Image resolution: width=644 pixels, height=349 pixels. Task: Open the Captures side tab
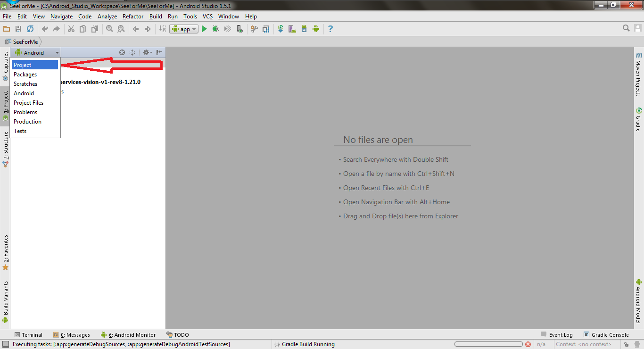click(x=5, y=66)
